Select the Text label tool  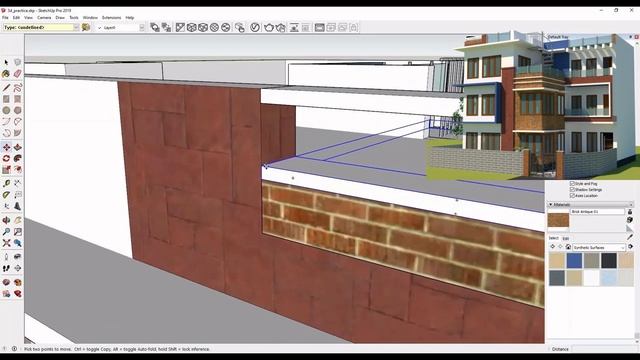click(18, 195)
